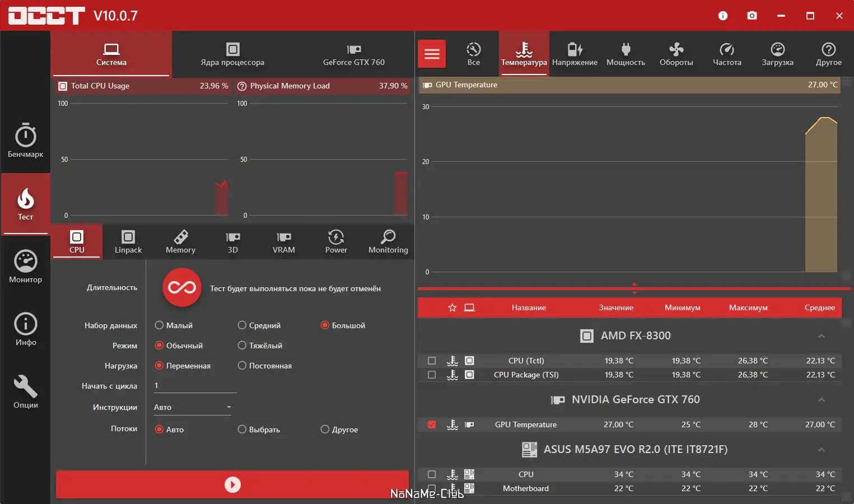Viewport: 854px width, 504px height.
Task: Select the VRAM test
Action: pos(284,241)
